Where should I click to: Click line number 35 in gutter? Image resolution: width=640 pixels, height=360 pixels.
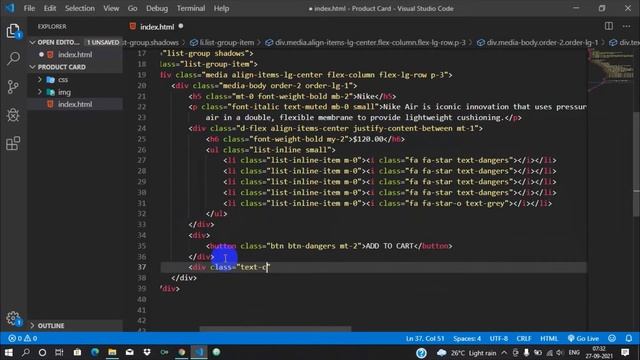[x=141, y=246]
